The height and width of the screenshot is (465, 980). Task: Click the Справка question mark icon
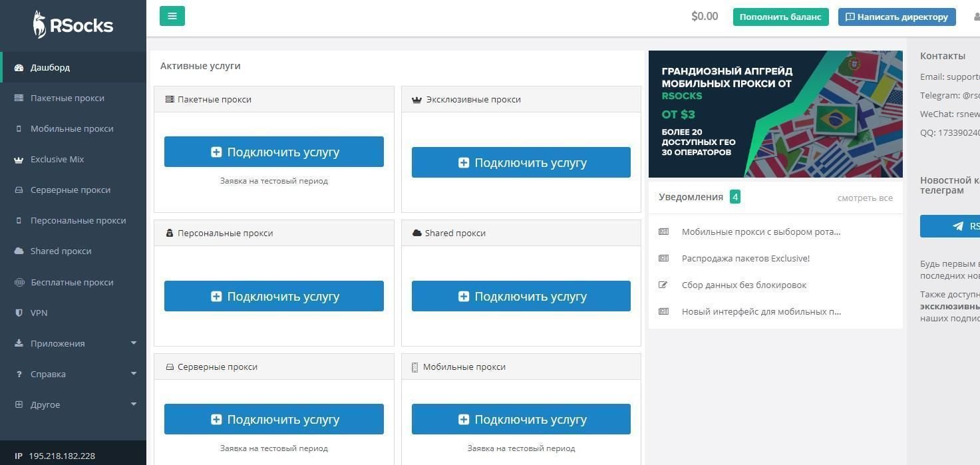[19, 374]
